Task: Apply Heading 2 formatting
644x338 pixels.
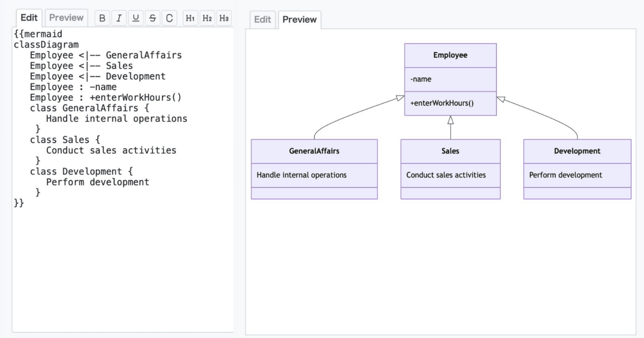Action: click(x=207, y=18)
